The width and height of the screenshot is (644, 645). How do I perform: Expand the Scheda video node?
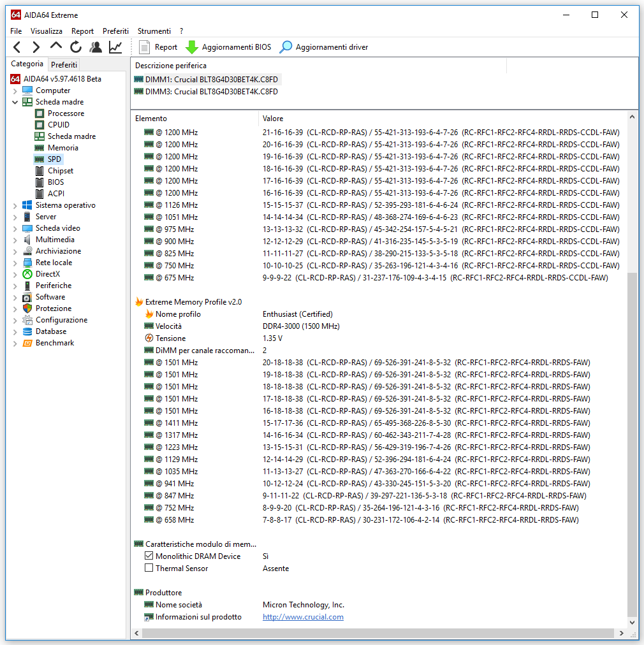point(15,228)
